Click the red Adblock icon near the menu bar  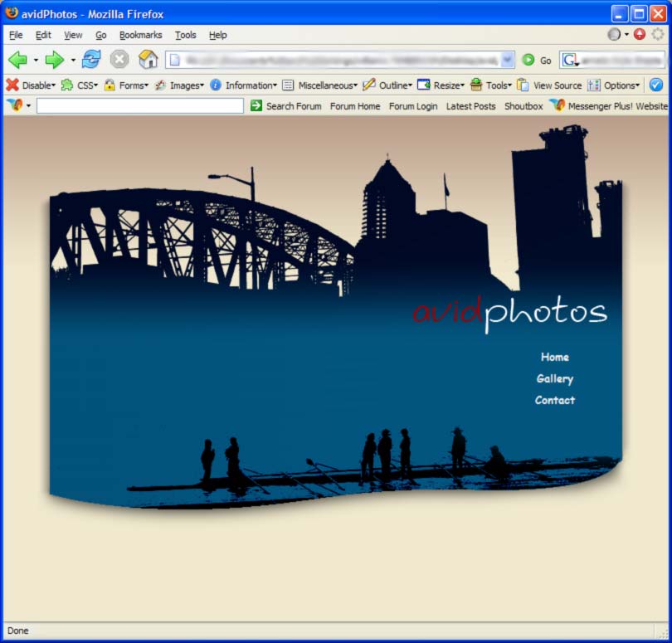[x=639, y=35]
